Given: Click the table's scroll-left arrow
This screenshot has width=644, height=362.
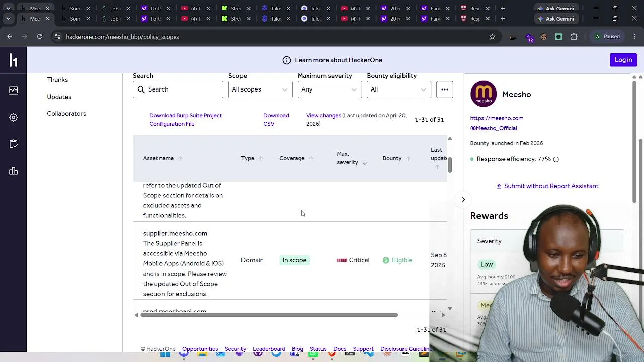Looking at the screenshot, I should [136, 315].
